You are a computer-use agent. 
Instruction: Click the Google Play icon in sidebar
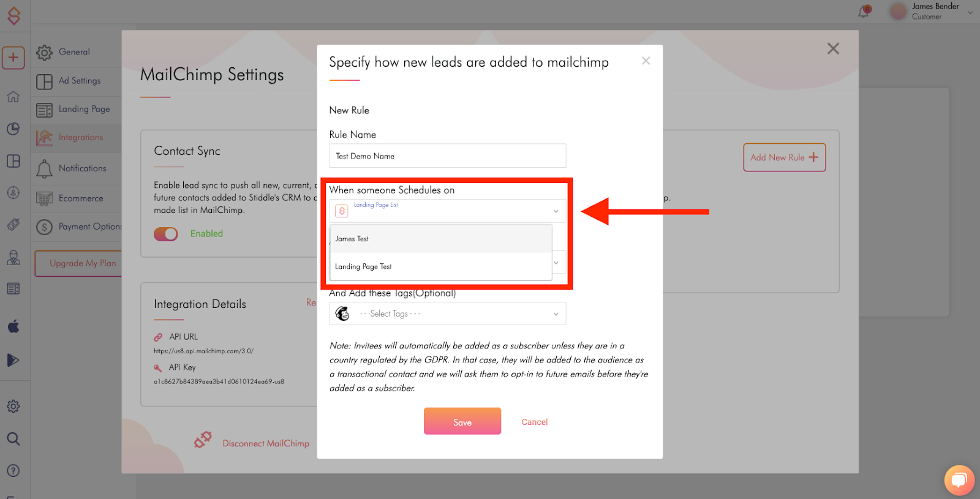(x=13, y=360)
